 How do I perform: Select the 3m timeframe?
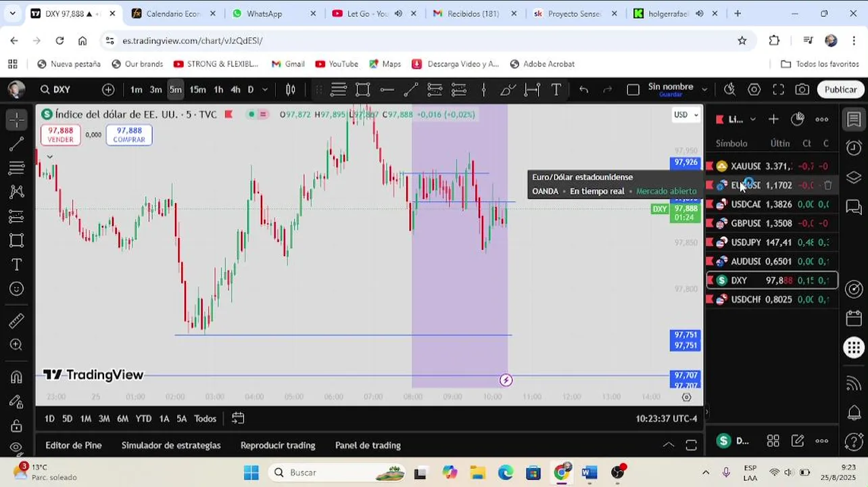click(155, 89)
